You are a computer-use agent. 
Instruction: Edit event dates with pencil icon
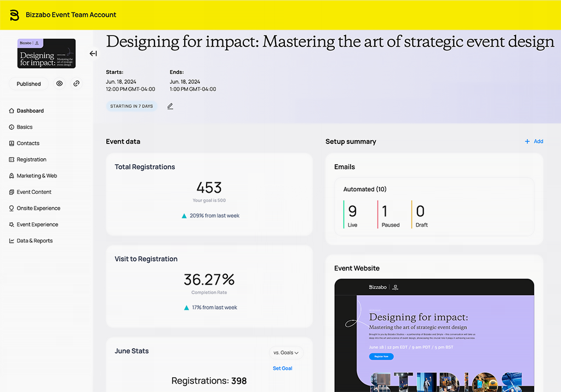pyautogui.click(x=170, y=106)
